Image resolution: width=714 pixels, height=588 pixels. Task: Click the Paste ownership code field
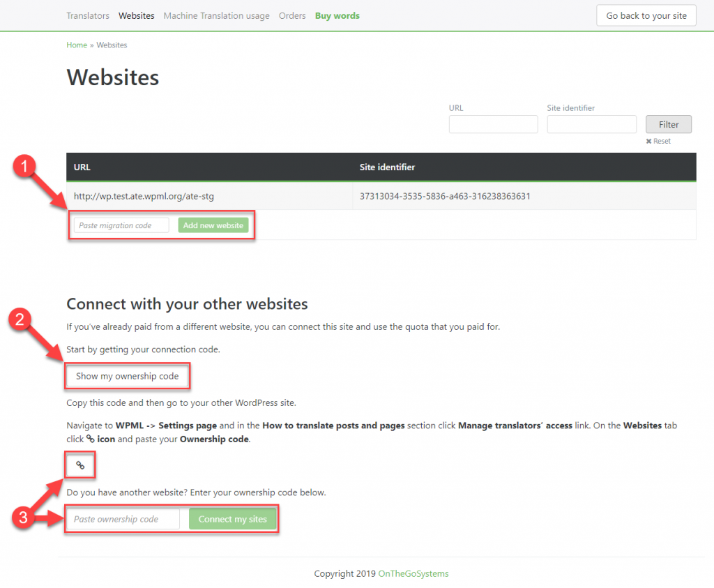point(123,519)
